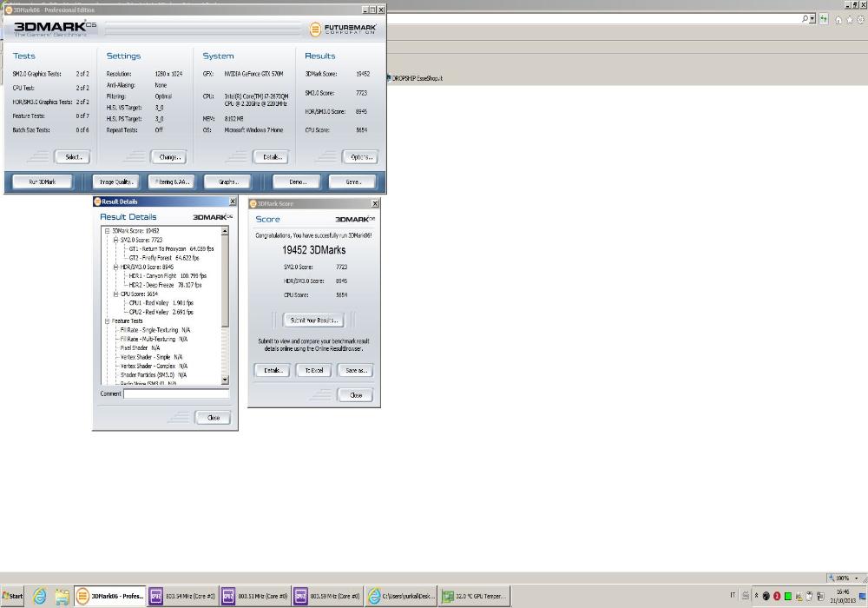Select Fill Rate - Single-Texturing row

(x=155, y=330)
